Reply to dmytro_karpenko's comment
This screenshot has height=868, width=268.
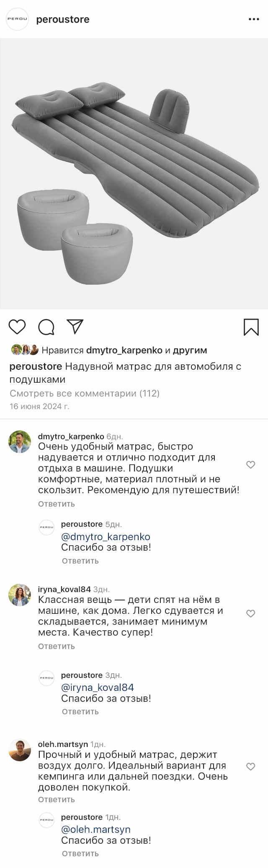tap(57, 504)
